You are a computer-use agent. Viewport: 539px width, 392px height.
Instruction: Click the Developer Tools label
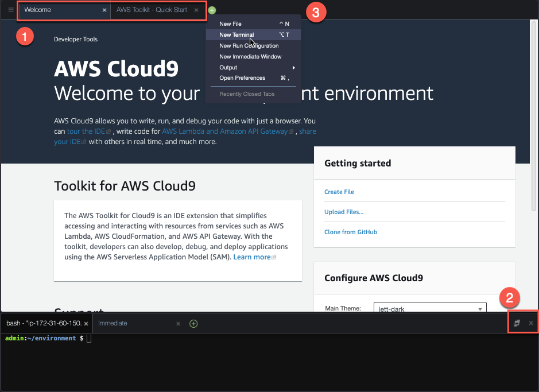pyautogui.click(x=76, y=39)
